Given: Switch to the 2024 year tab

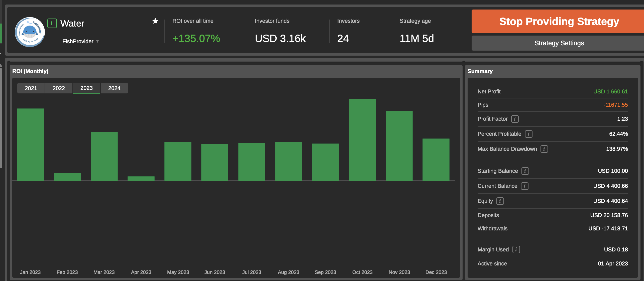Looking at the screenshot, I should [114, 88].
